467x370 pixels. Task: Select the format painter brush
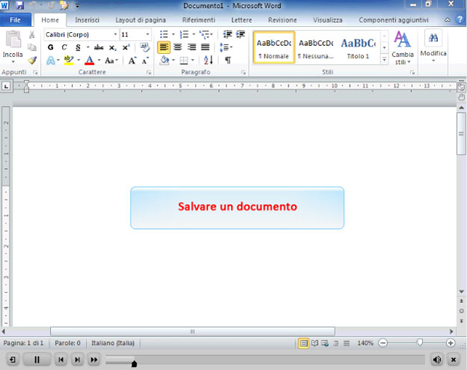(x=32, y=60)
